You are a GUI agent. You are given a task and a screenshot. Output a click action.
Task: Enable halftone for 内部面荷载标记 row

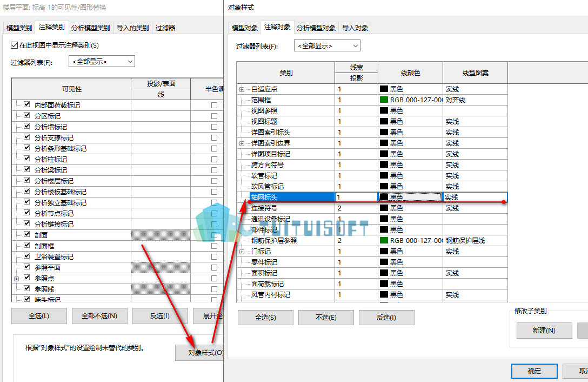tap(214, 105)
